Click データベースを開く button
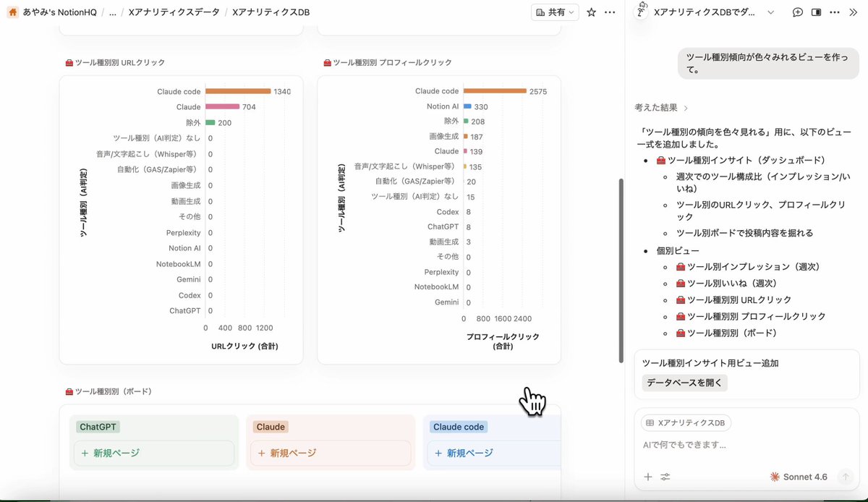Screen dimensions: 868x502 (x=684, y=383)
